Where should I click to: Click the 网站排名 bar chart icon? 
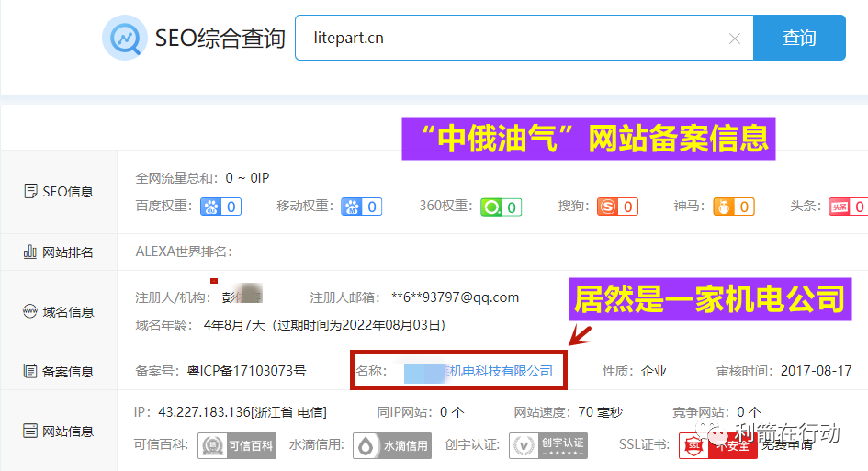click(x=30, y=252)
